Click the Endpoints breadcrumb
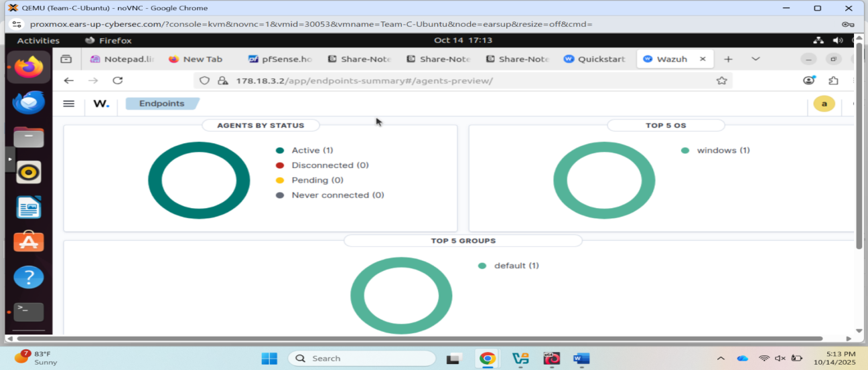The image size is (868, 370). 162,104
